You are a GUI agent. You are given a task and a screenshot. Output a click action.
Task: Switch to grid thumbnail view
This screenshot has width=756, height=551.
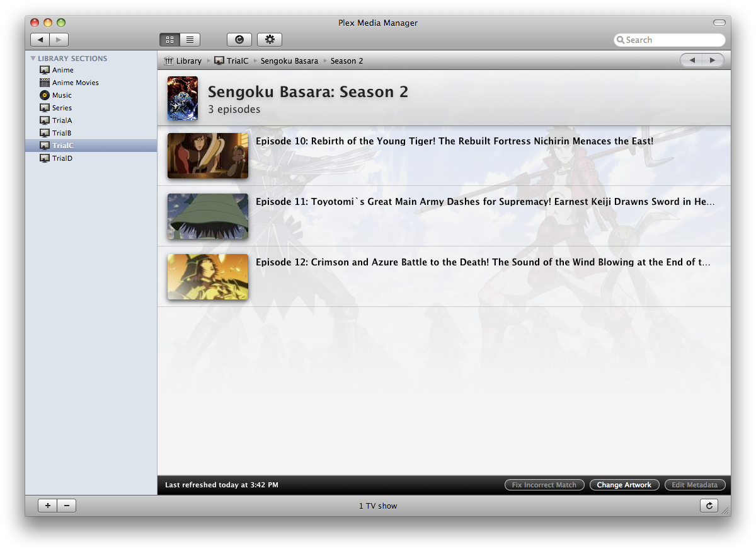pyautogui.click(x=169, y=40)
